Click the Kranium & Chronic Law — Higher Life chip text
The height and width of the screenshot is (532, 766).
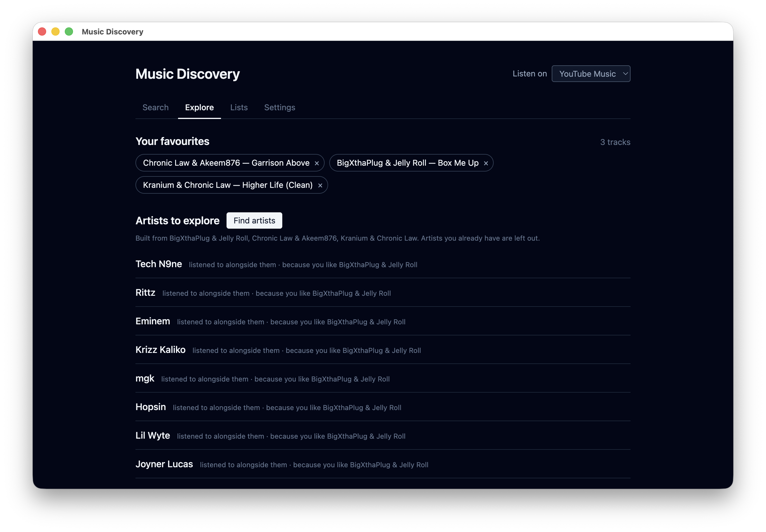click(x=228, y=185)
